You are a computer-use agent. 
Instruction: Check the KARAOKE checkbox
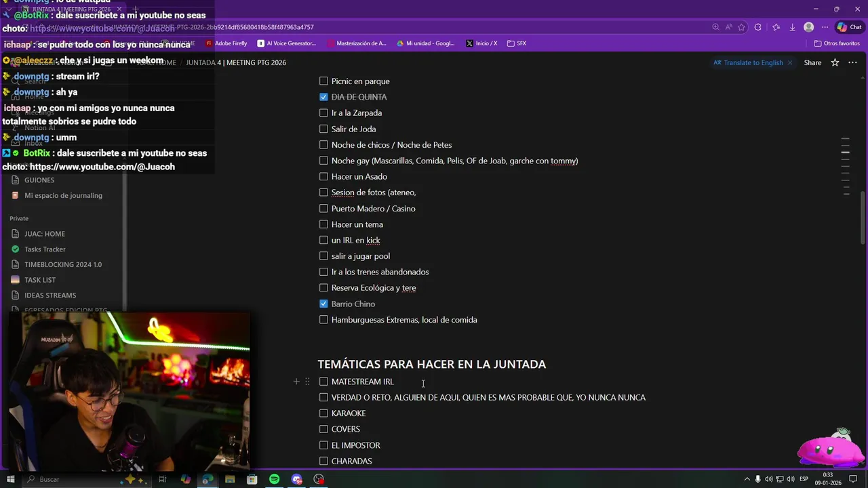click(323, 413)
